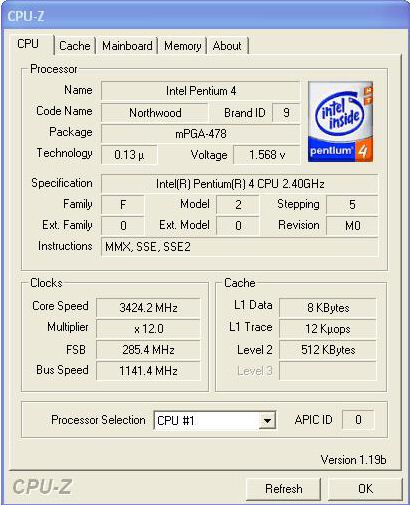Click the Refresh button
The width and height of the screenshot is (410, 505).
[284, 489]
